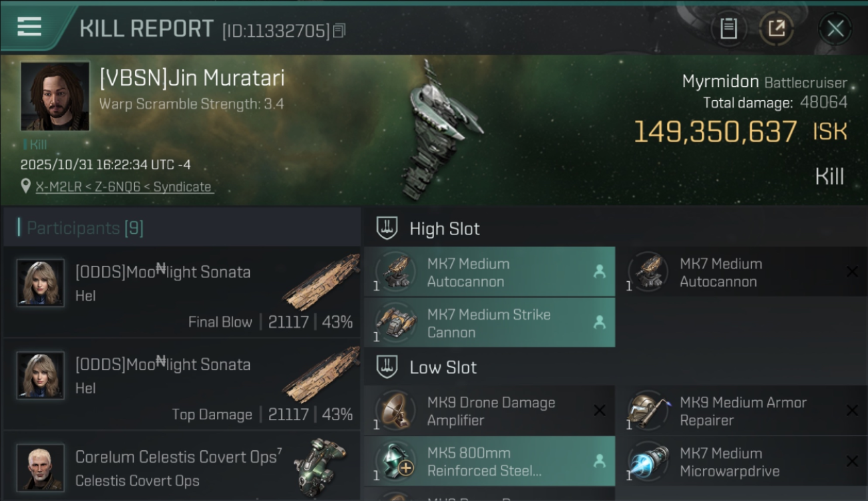Select the MK9 Drone Damage Amplifier icon
Screen dimensions: 868x501
click(x=395, y=411)
